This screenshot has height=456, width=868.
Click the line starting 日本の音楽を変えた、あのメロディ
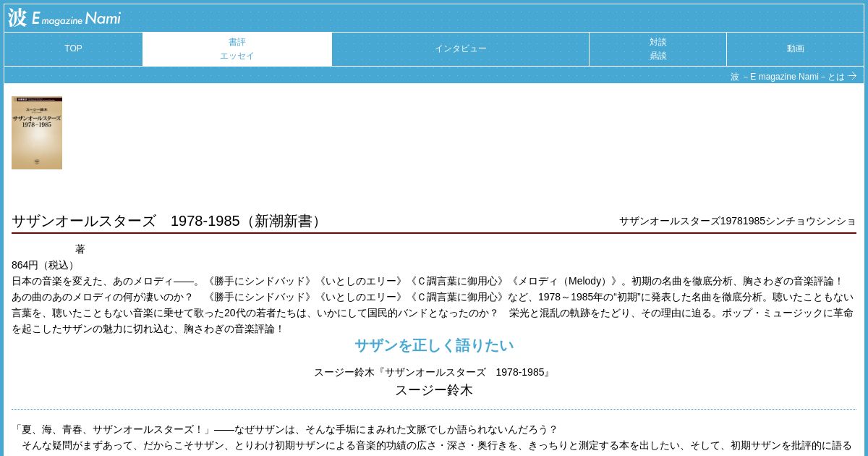tap(427, 281)
